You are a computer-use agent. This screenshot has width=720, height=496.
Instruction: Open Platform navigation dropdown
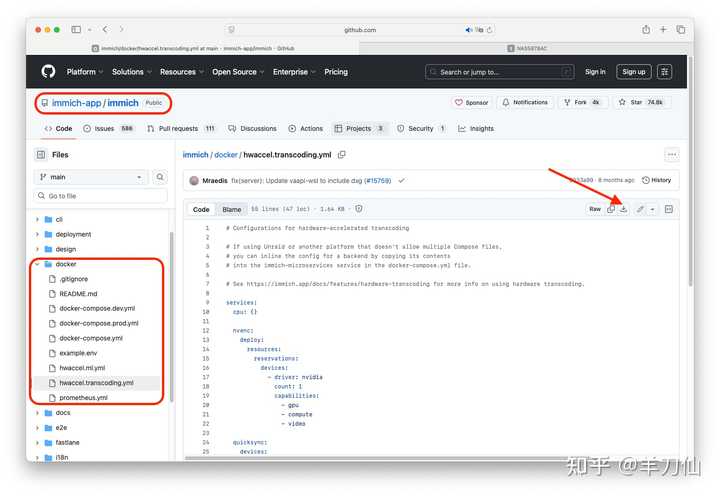point(84,72)
